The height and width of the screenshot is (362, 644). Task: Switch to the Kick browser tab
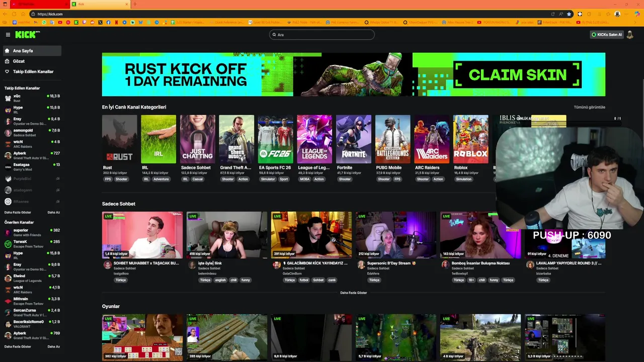(100, 4)
